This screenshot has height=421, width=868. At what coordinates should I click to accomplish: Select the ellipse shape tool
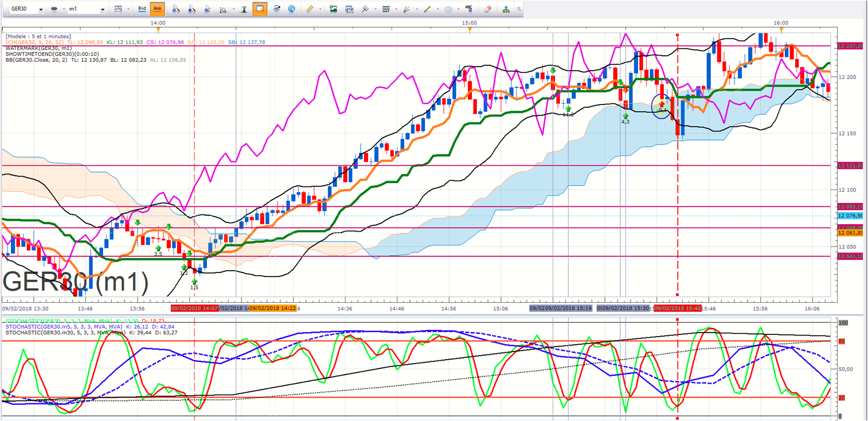[x=448, y=10]
